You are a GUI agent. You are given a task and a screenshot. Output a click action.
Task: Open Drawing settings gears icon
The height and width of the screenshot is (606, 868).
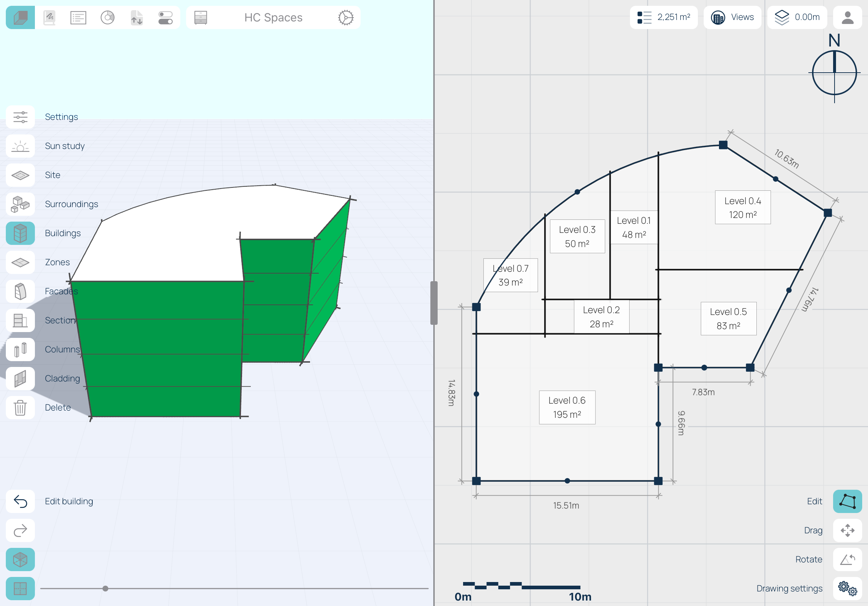pyautogui.click(x=847, y=589)
